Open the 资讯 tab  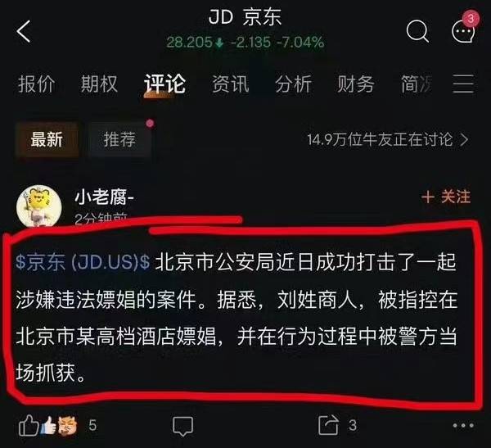tap(231, 84)
